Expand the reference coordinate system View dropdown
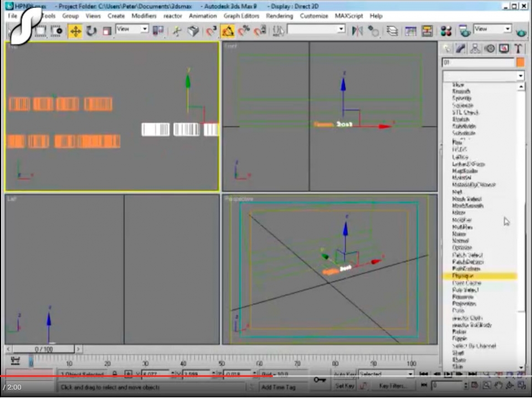Screen dimensions: 532x399 [145, 29]
